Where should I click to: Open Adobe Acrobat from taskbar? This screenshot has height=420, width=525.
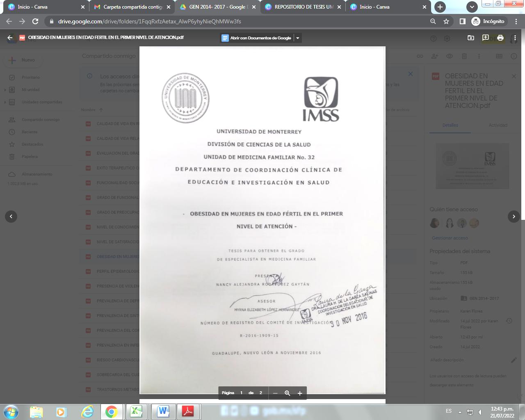(x=188, y=411)
